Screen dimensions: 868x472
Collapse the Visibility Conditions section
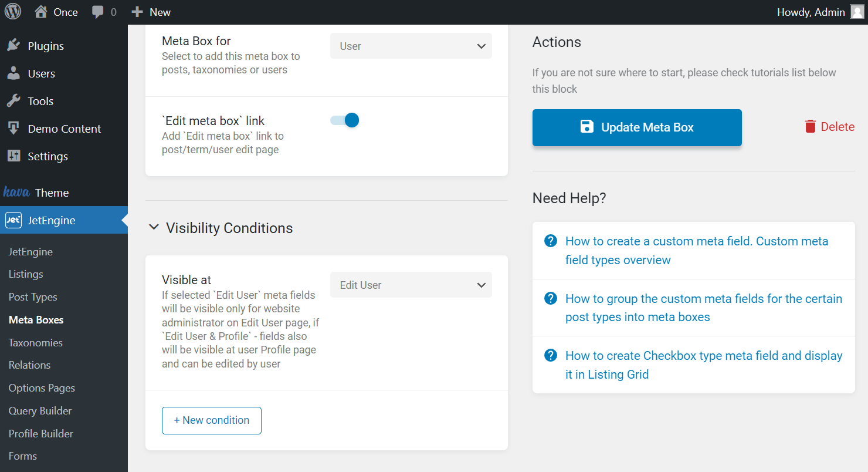tap(154, 227)
